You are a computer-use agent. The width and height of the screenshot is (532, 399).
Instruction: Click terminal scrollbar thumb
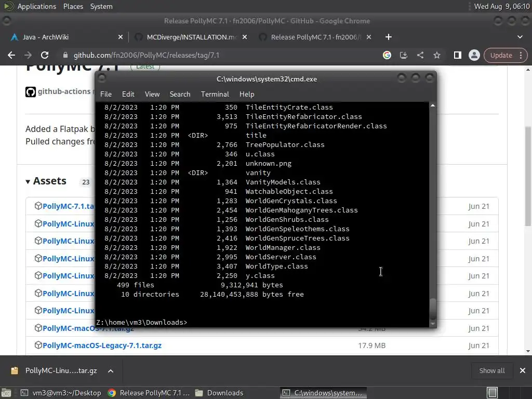pos(433,308)
